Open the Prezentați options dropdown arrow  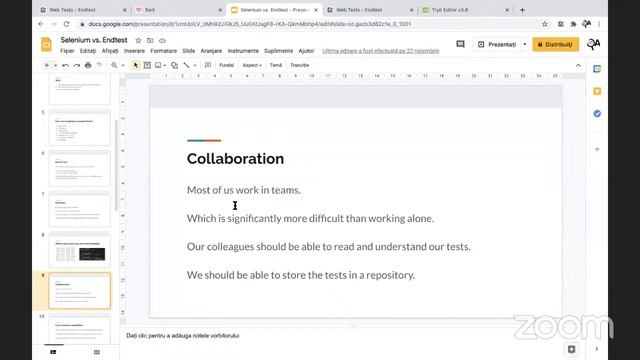(525, 44)
